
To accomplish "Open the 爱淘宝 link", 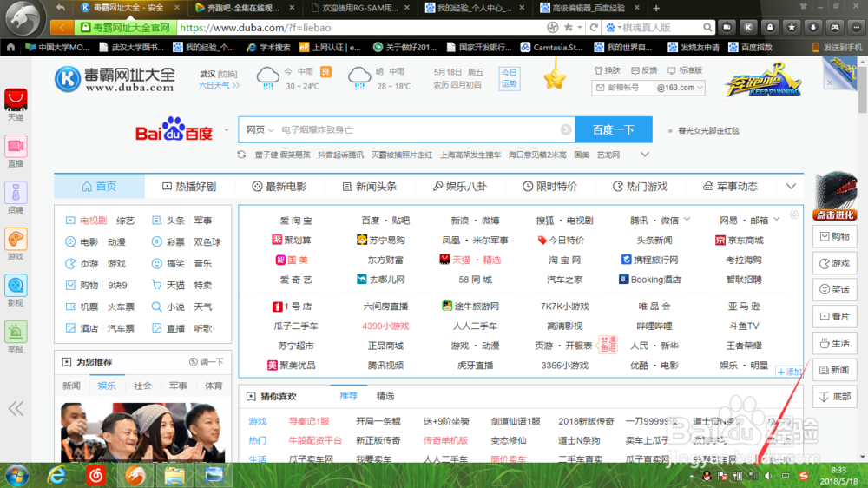I will coord(296,221).
